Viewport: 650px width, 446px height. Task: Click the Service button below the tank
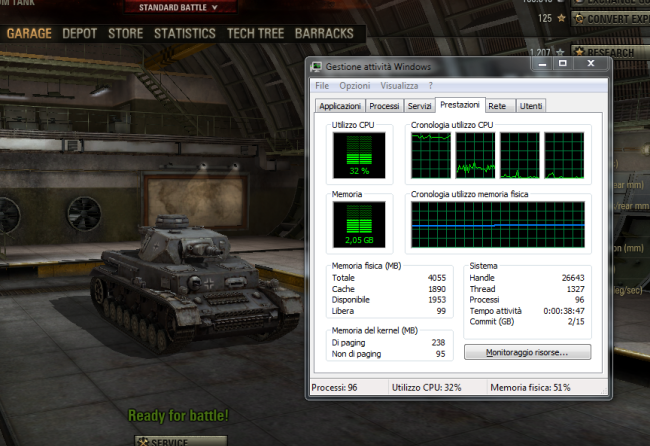pyautogui.click(x=180, y=440)
